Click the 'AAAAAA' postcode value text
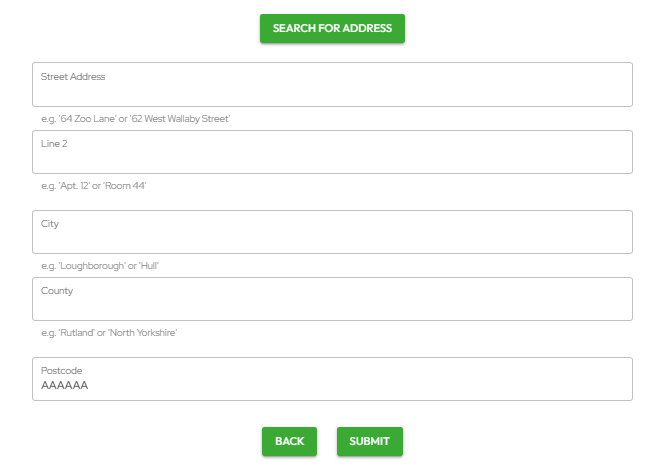The image size is (670, 466). (x=64, y=385)
